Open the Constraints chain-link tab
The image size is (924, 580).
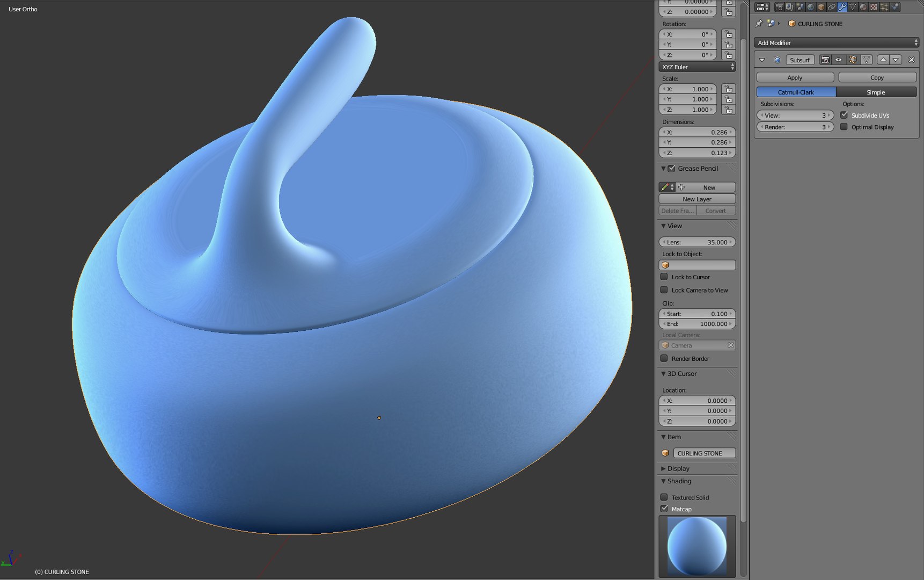click(x=832, y=7)
